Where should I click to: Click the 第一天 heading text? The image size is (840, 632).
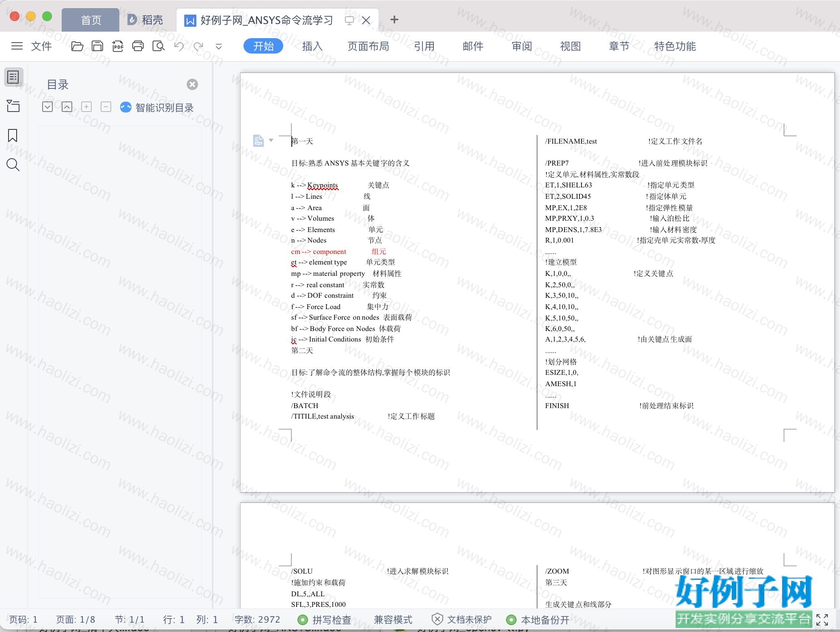302,141
